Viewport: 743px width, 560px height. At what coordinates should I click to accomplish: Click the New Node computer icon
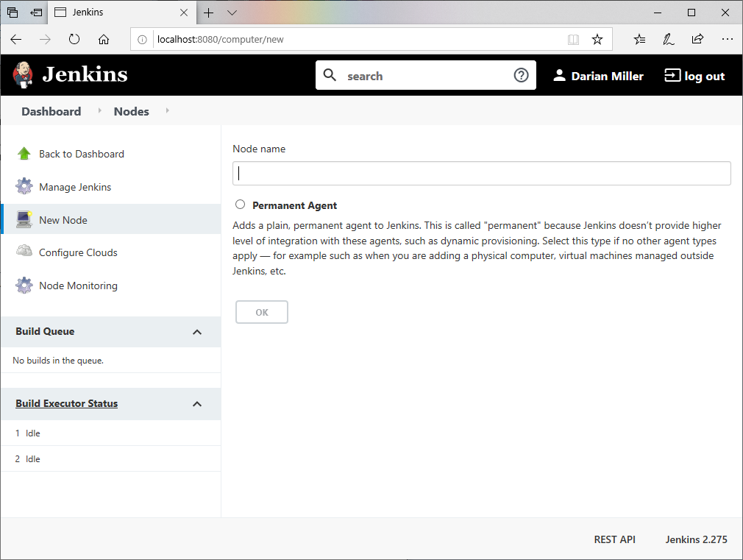click(x=24, y=219)
